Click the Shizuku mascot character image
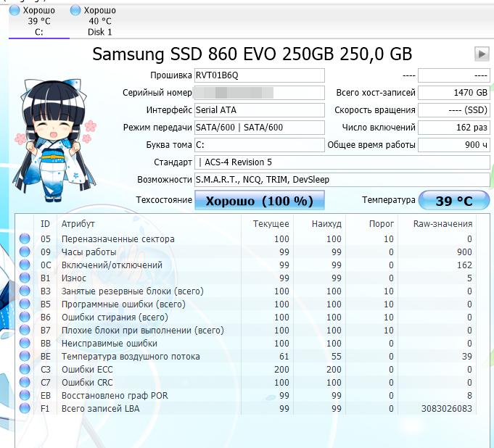494x448 pixels. (54, 140)
